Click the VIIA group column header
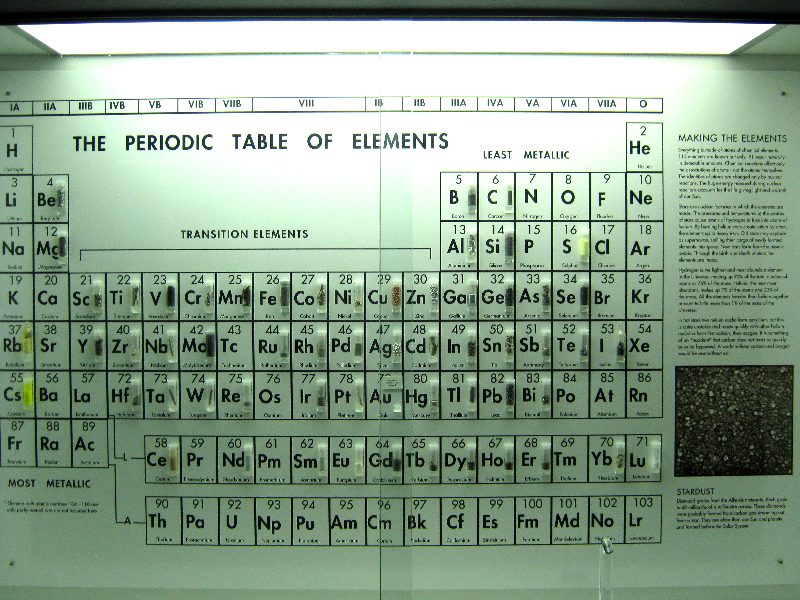The height and width of the screenshot is (600, 800). coord(606,103)
